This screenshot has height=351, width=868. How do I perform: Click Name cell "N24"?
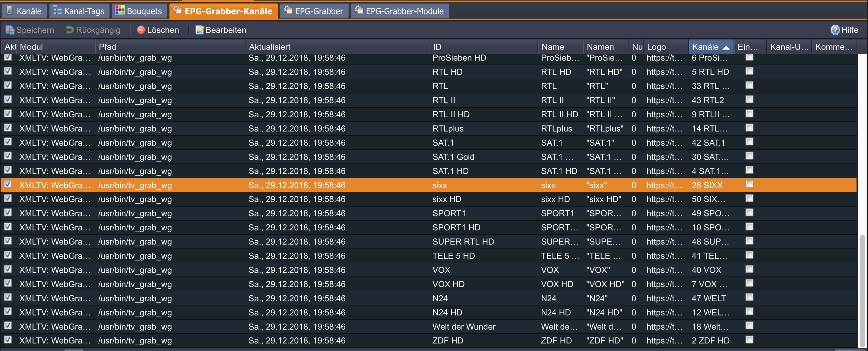[x=549, y=298]
